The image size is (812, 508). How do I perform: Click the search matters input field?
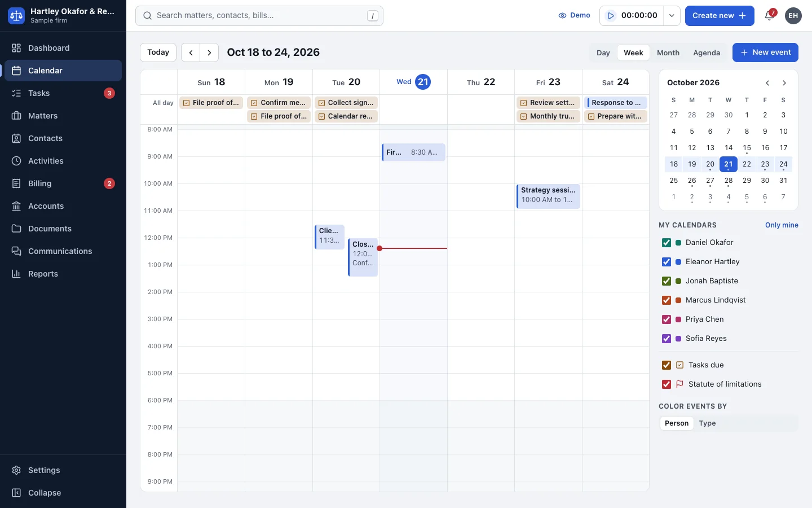[x=259, y=16]
